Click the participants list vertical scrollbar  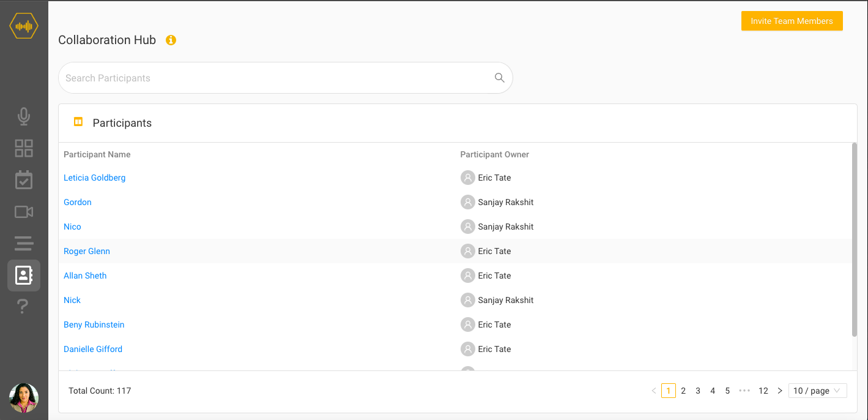point(855,239)
